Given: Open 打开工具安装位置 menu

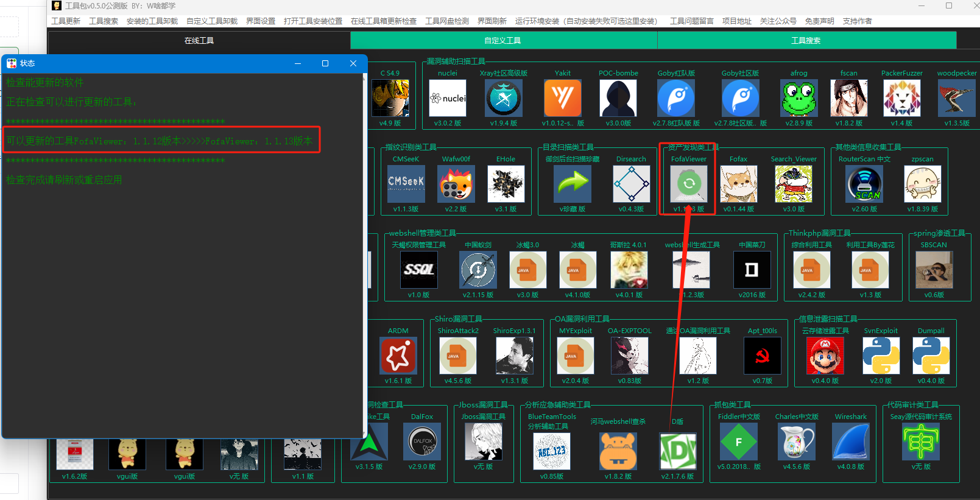Looking at the screenshot, I should click(313, 21).
